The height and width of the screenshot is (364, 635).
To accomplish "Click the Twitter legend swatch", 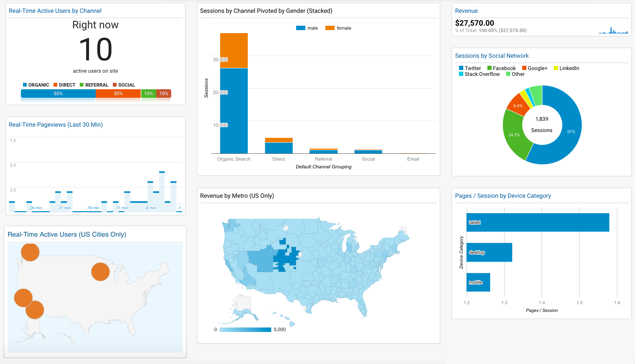I will (461, 68).
